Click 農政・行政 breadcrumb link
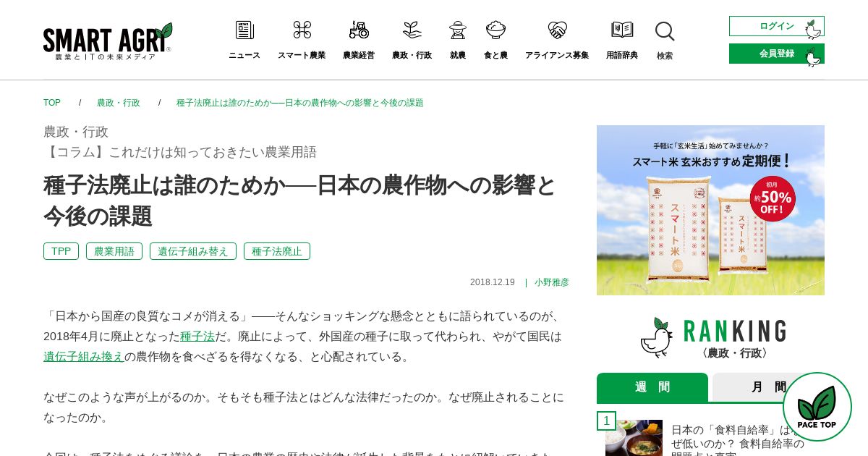868x456 pixels. pos(119,103)
